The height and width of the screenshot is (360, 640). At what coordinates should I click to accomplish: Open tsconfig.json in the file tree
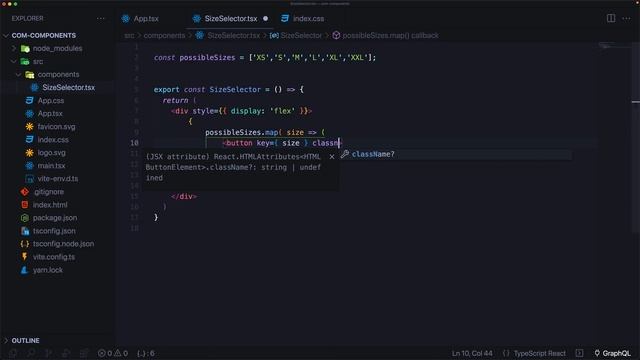click(x=54, y=231)
